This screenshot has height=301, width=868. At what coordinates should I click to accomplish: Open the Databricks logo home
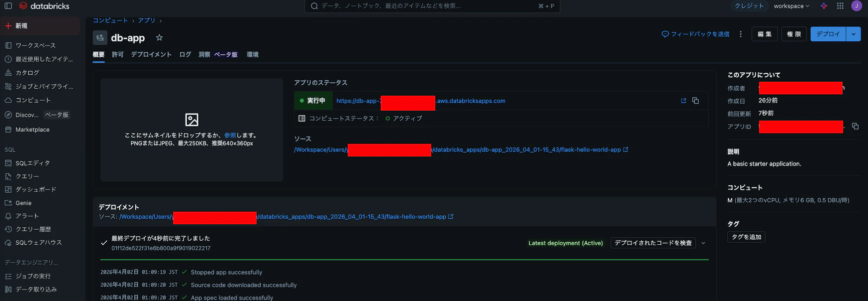click(x=44, y=6)
